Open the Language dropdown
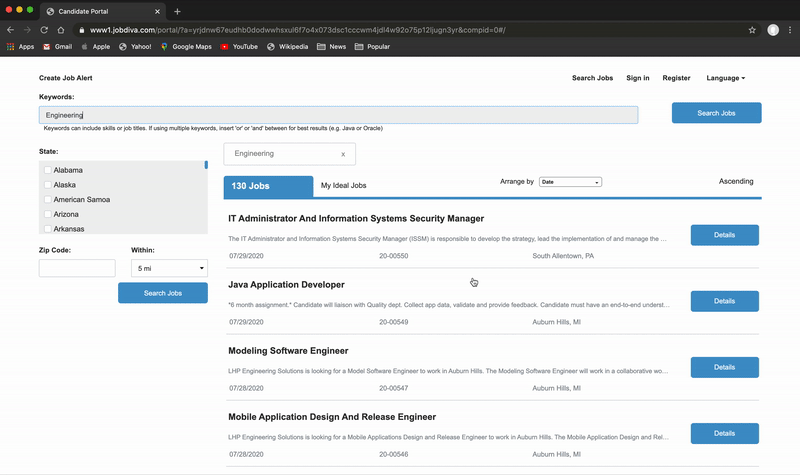Viewport: 800px width, 475px height. [x=726, y=78]
